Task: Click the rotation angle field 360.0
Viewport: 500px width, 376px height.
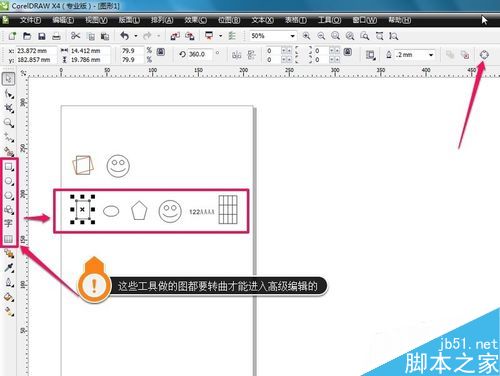Action: 199,54
